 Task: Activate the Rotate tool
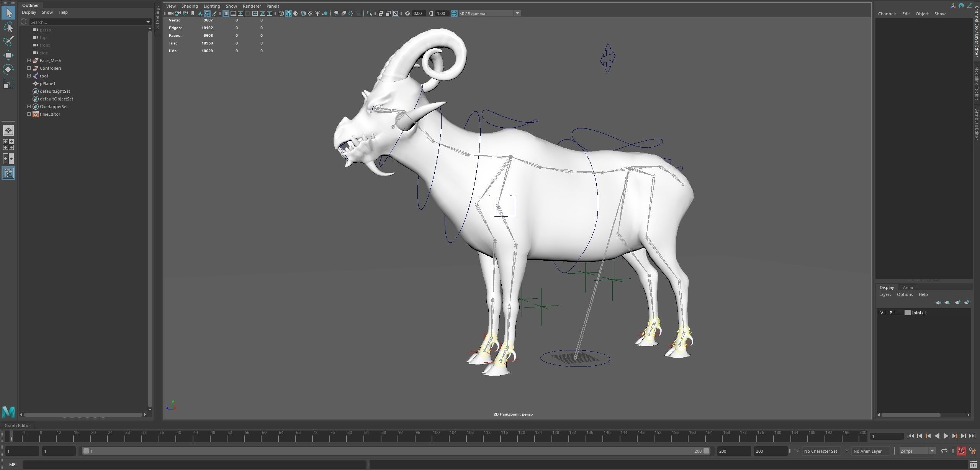[x=8, y=69]
